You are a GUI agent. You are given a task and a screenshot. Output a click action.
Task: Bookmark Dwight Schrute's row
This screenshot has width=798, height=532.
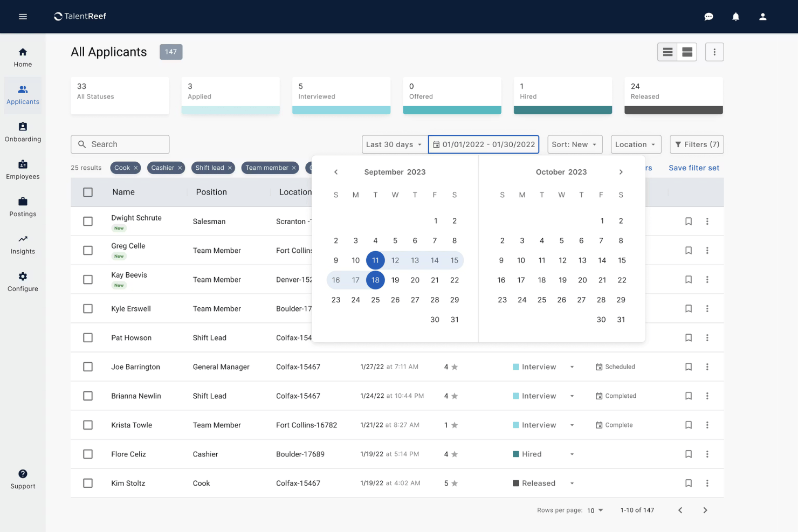pyautogui.click(x=689, y=222)
